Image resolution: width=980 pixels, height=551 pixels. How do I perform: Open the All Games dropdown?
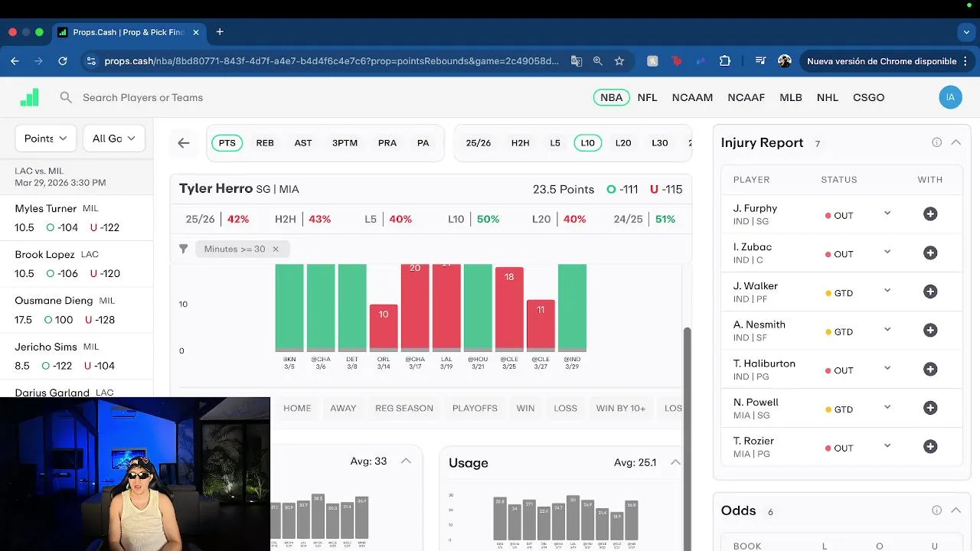(113, 139)
